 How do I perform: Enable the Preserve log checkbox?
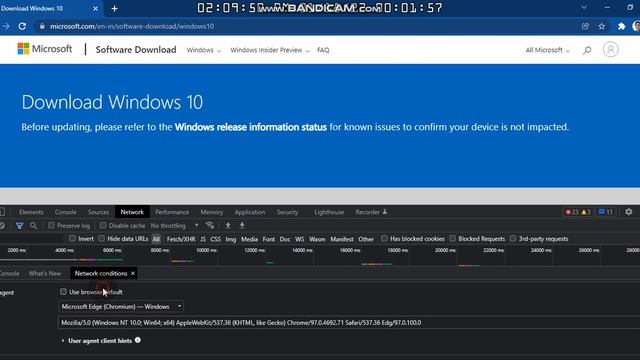click(x=51, y=225)
